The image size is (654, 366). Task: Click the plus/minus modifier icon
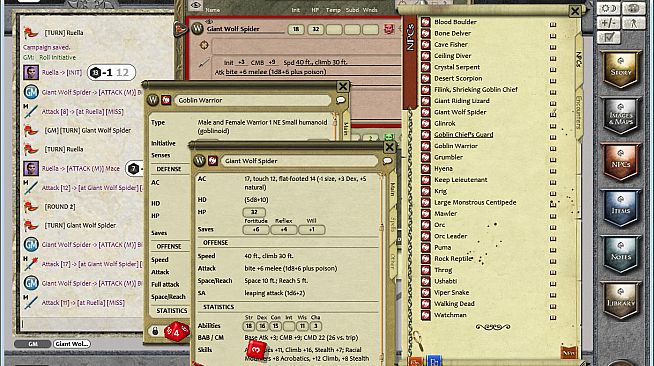coord(609,23)
